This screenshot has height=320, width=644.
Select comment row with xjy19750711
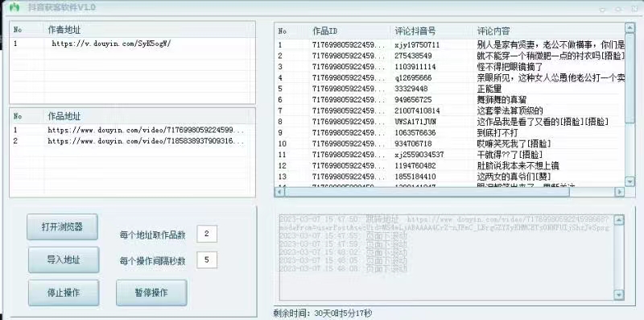tap(450, 45)
